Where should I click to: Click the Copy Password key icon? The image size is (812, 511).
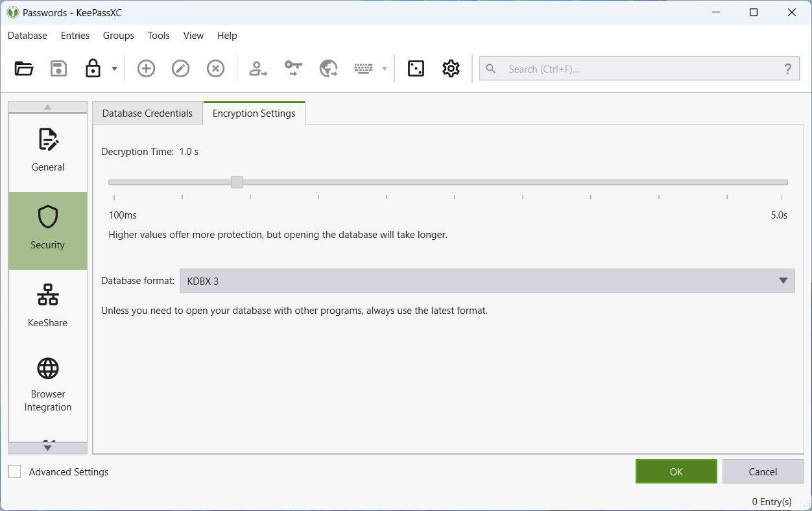pyautogui.click(x=293, y=69)
